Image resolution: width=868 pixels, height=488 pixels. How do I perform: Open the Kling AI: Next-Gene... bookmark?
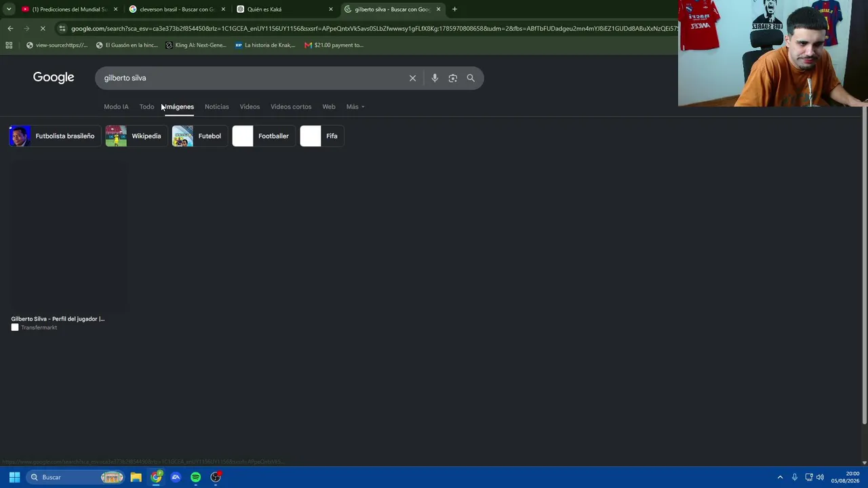(196, 45)
